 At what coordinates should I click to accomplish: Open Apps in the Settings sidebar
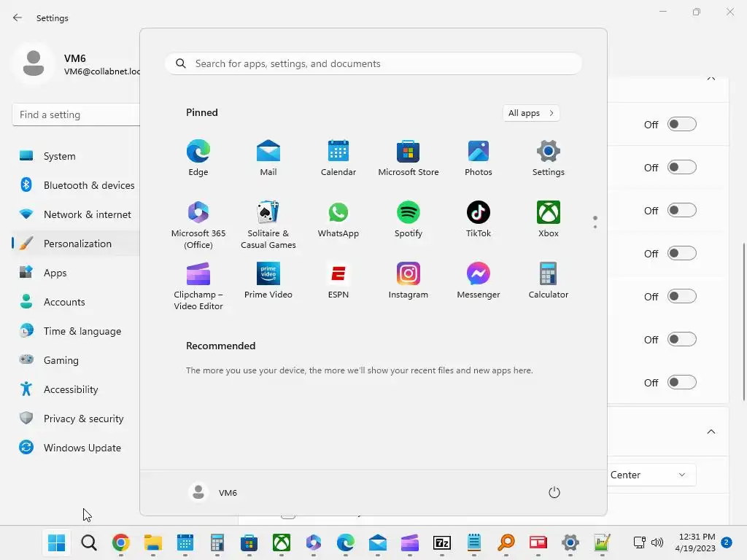click(76, 273)
